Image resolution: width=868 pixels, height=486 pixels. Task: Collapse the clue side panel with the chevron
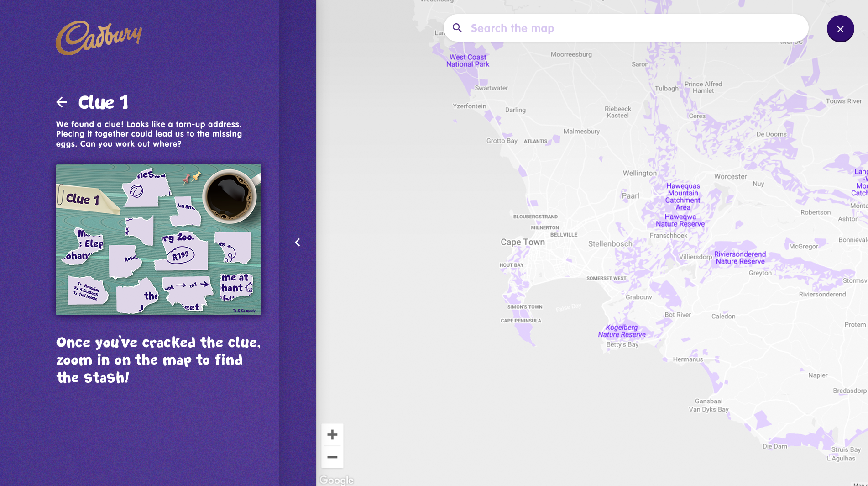[x=298, y=243]
